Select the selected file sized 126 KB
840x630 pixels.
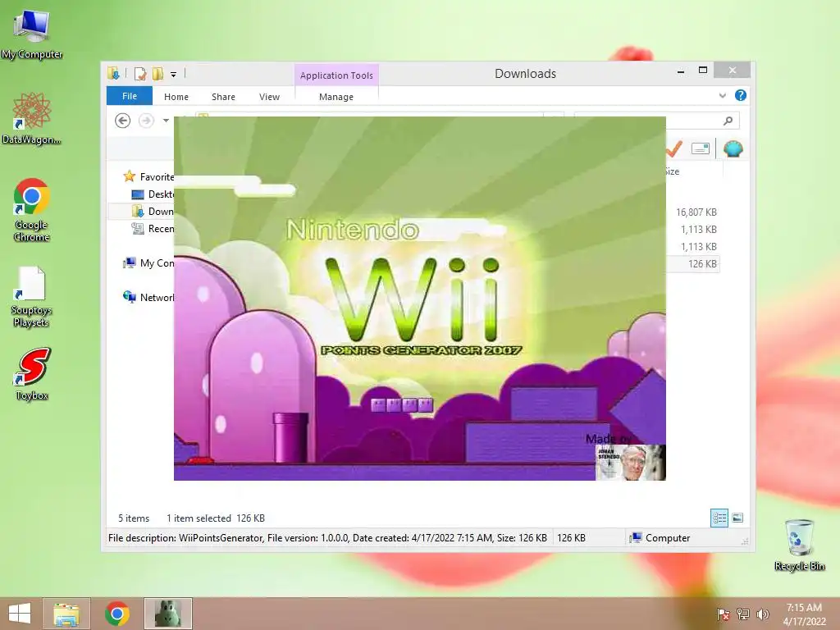(692, 263)
